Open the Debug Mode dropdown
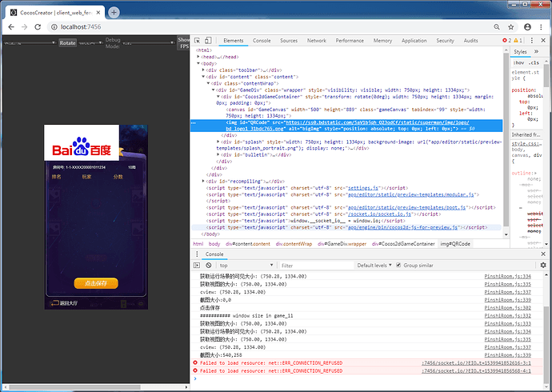Viewport: 552px width, 392px height. 148,43
